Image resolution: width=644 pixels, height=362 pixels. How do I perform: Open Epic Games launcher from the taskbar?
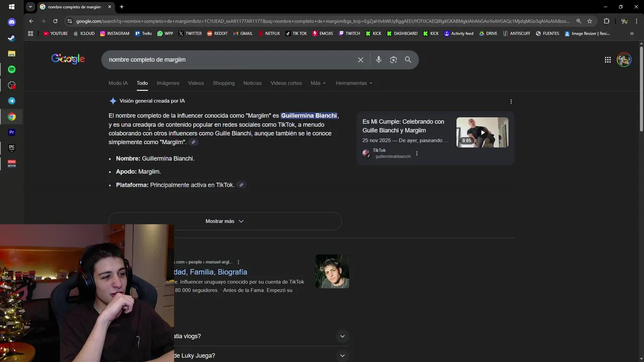pyautogui.click(x=12, y=148)
